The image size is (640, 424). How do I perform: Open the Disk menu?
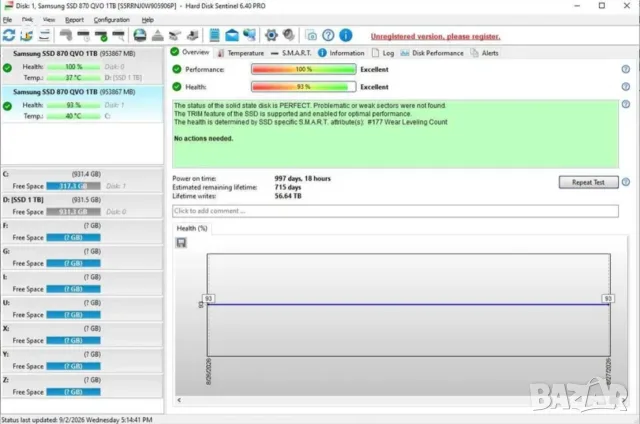[x=27, y=20]
